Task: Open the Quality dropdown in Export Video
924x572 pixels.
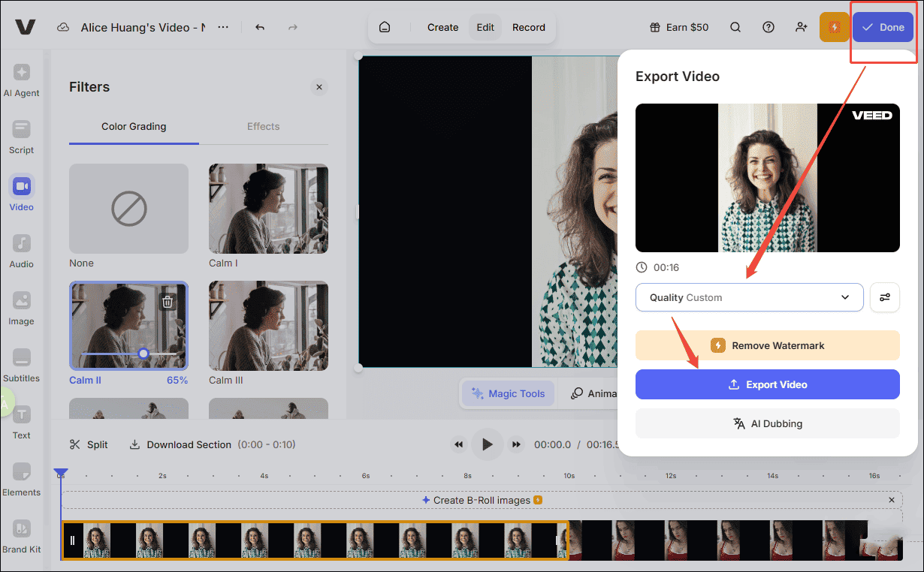Action: pos(749,297)
